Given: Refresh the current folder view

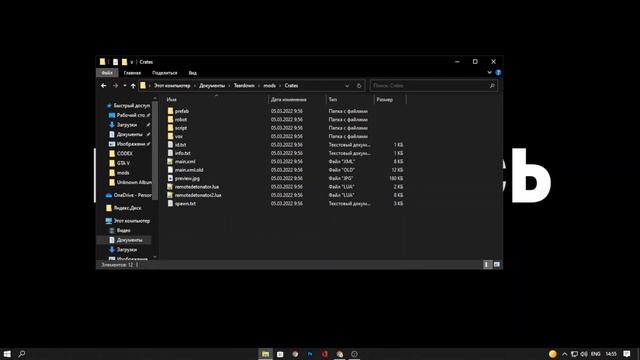Looking at the screenshot, I should [x=359, y=86].
